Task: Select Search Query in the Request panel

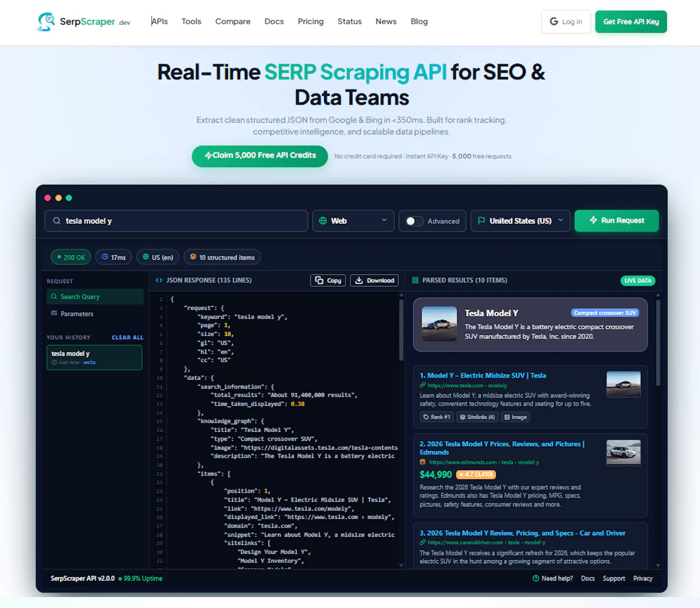Action: tap(95, 296)
